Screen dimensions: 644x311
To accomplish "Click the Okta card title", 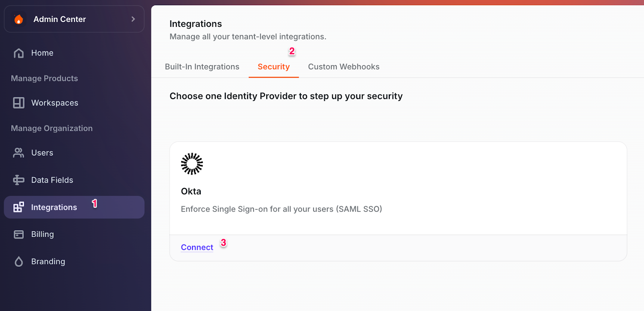I will 191,192.
